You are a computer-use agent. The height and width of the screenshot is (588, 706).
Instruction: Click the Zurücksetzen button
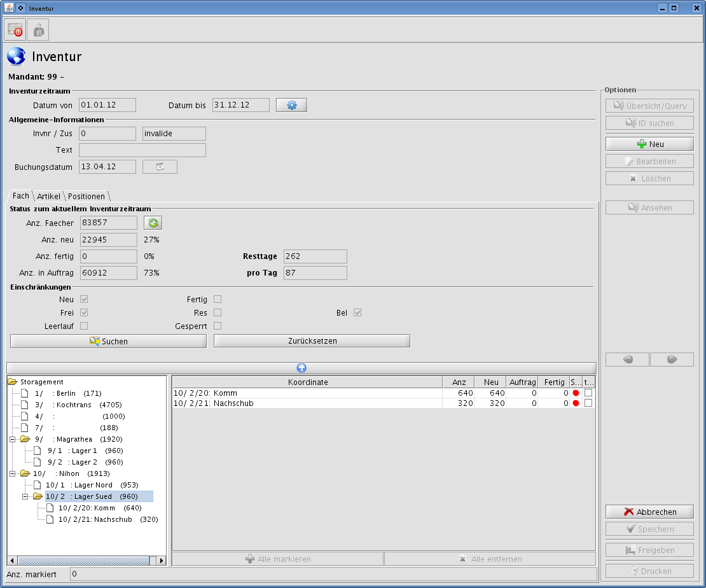(x=312, y=341)
